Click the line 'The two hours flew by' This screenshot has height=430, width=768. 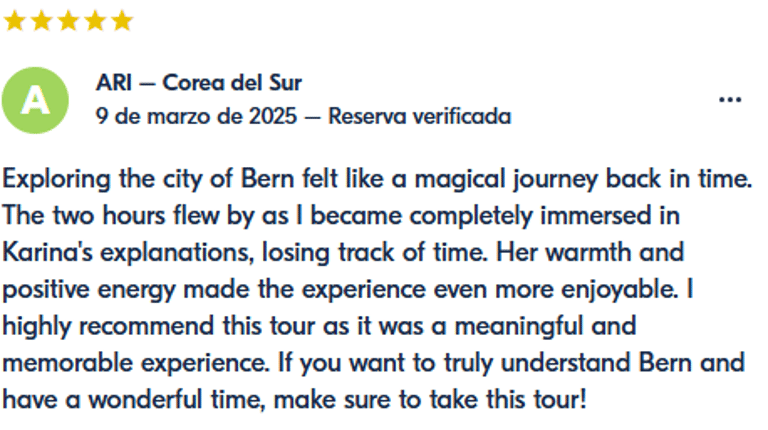pyautogui.click(x=341, y=216)
